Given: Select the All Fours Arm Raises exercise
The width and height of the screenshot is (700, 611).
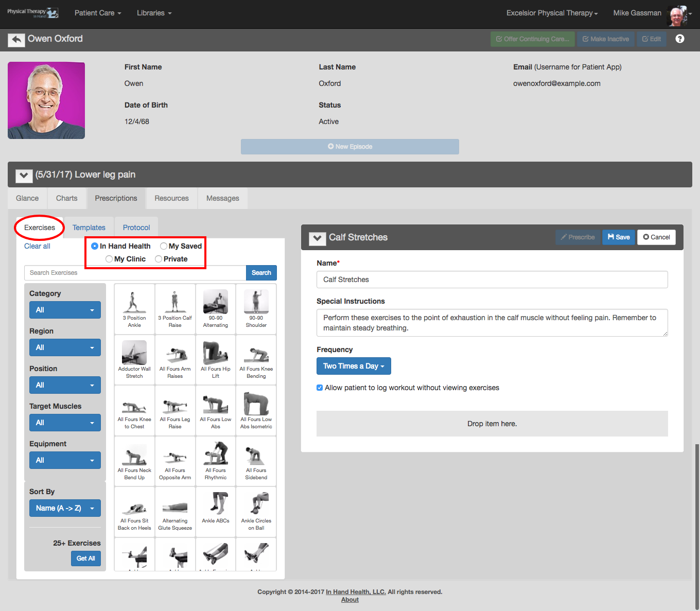Looking at the screenshot, I should [x=175, y=359].
